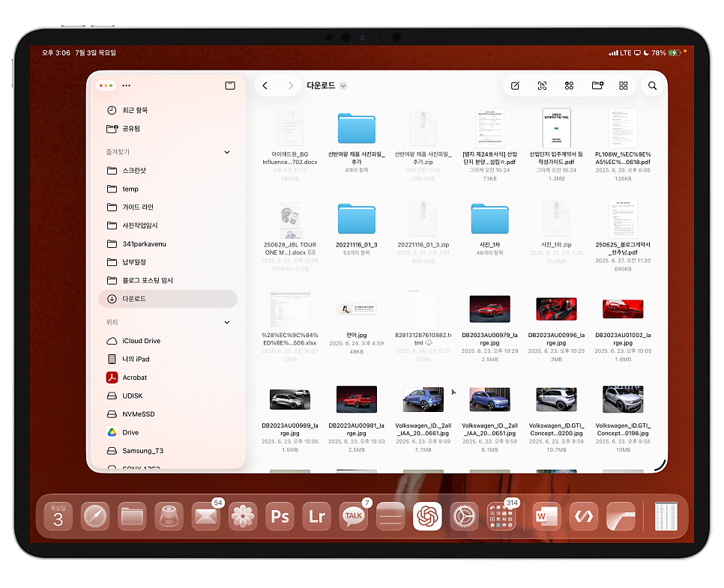
Task: Open the 20221116_01_3 folder
Action: [357, 219]
